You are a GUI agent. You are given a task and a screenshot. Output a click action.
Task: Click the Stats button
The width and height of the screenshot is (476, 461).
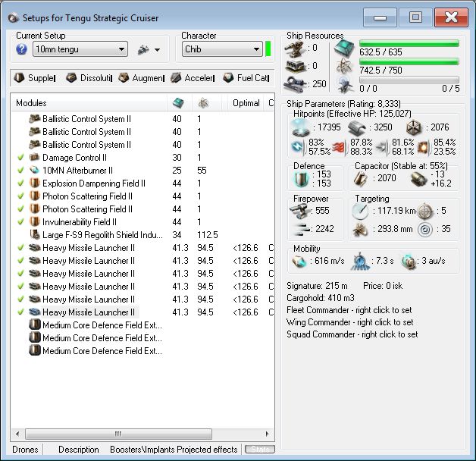260,449
